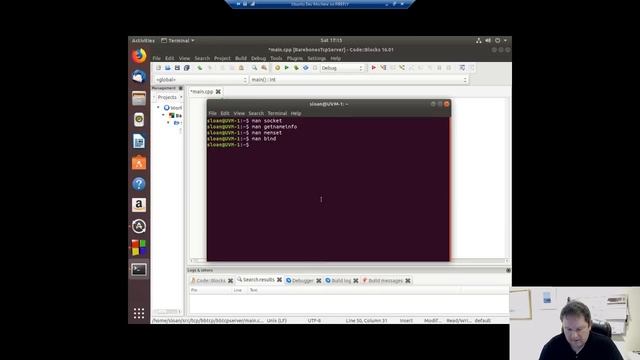Close the *main.cpp editor tab

218,91
